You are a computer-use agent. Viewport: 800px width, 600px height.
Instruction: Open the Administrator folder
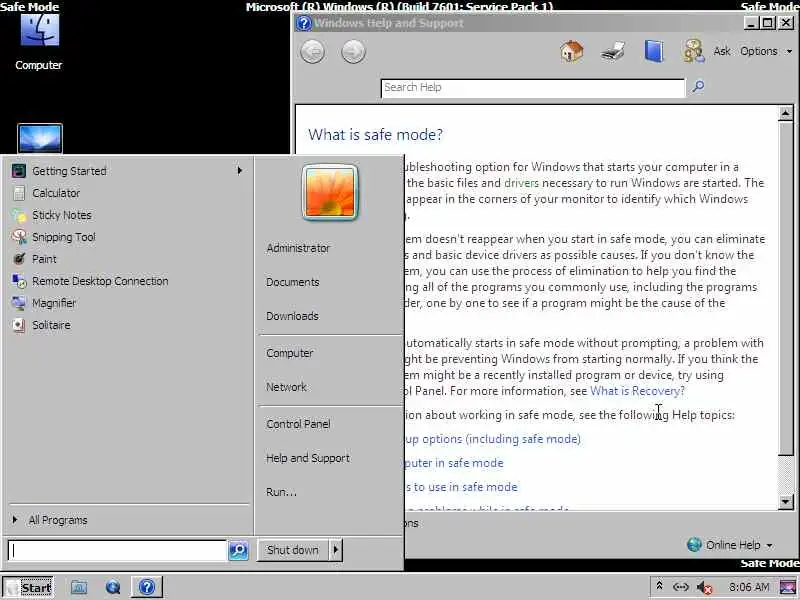point(298,248)
